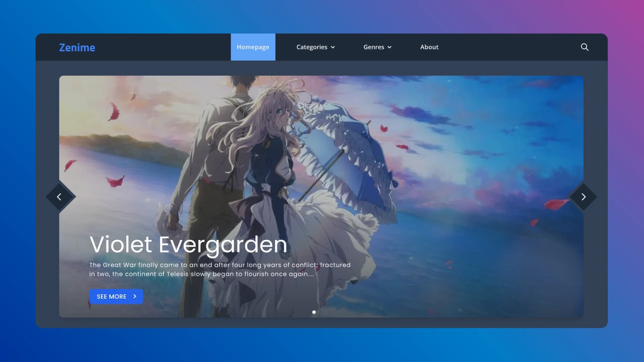Switch to the Homepage tab
Image resolution: width=644 pixels, height=362 pixels.
tap(253, 47)
